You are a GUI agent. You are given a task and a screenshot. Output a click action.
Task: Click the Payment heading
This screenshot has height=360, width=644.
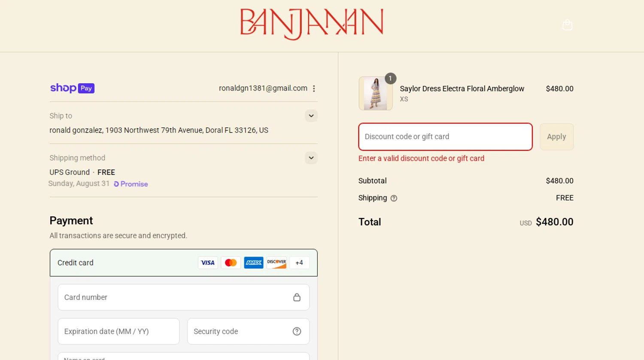click(x=71, y=221)
